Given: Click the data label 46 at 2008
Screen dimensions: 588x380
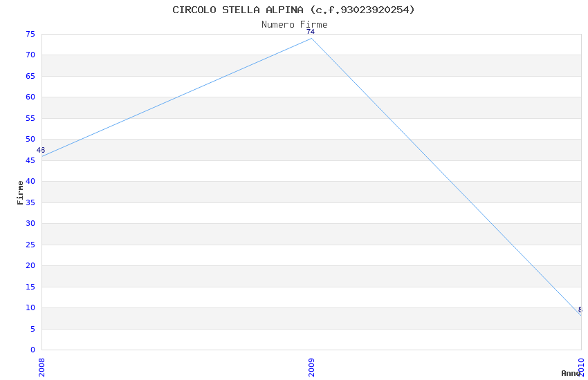Looking at the screenshot, I should point(41,150).
